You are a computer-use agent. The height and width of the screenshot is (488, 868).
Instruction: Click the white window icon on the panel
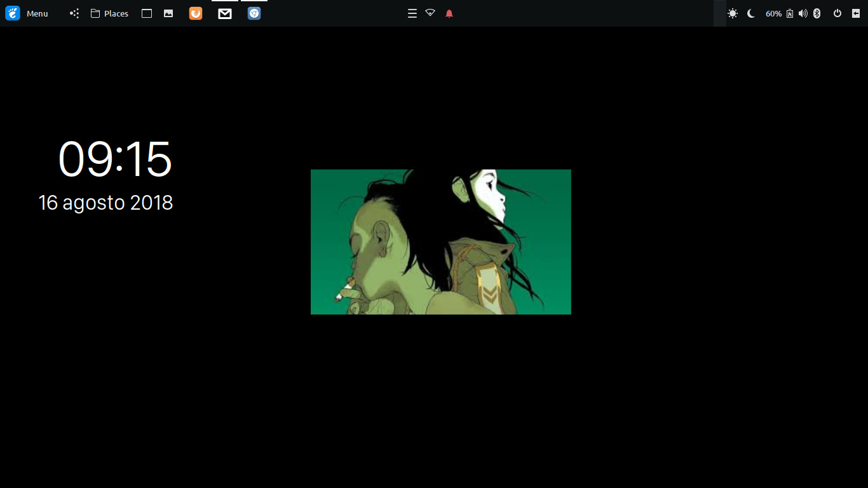[x=147, y=13]
